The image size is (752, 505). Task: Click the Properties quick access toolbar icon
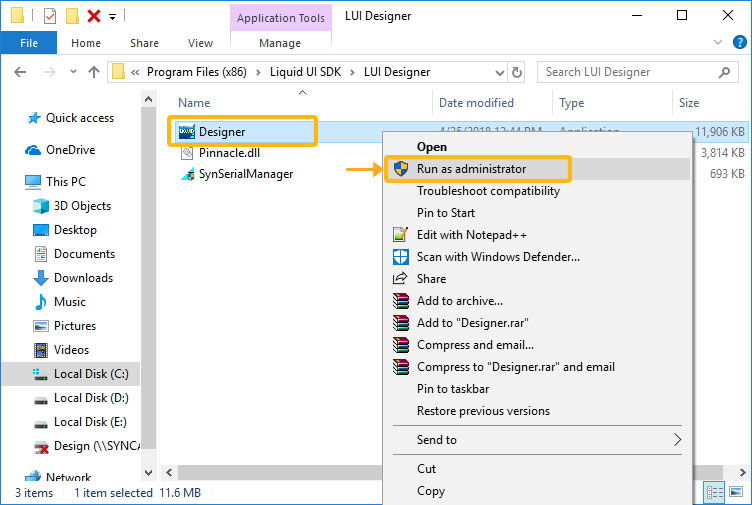tap(49, 16)
